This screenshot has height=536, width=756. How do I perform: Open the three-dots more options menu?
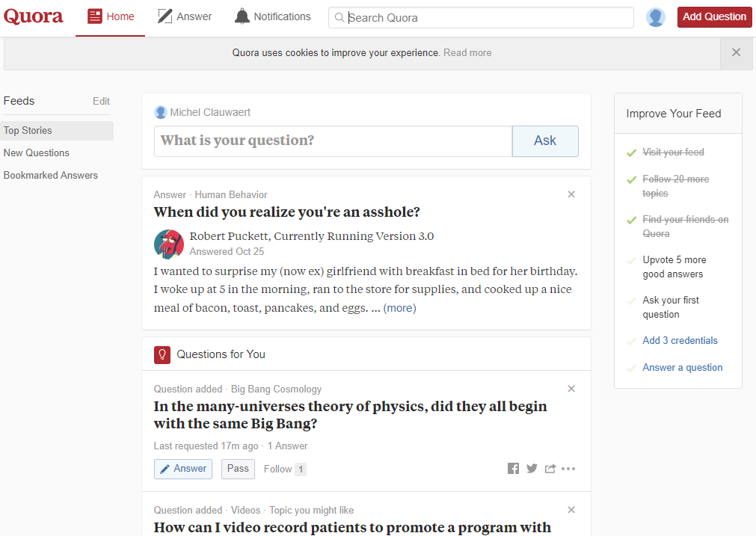(x=568, y=469)
